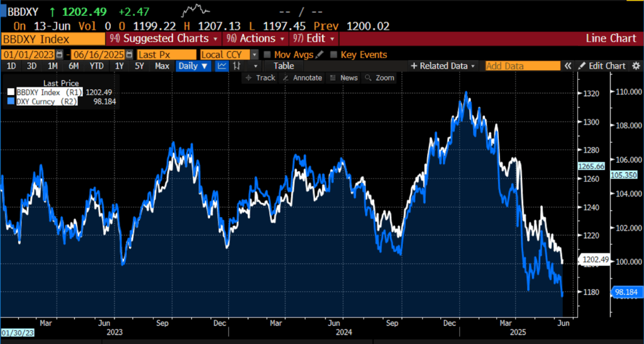Viewport: 644px width, 344px height.
Task: Toggle the Mov Avgs checkbox
Action: 267,55
